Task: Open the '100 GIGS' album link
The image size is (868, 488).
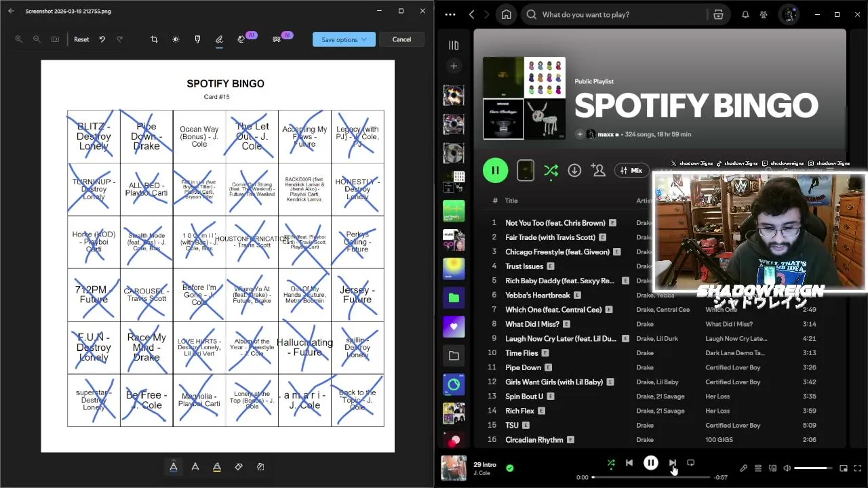Action: click(719, 440)
